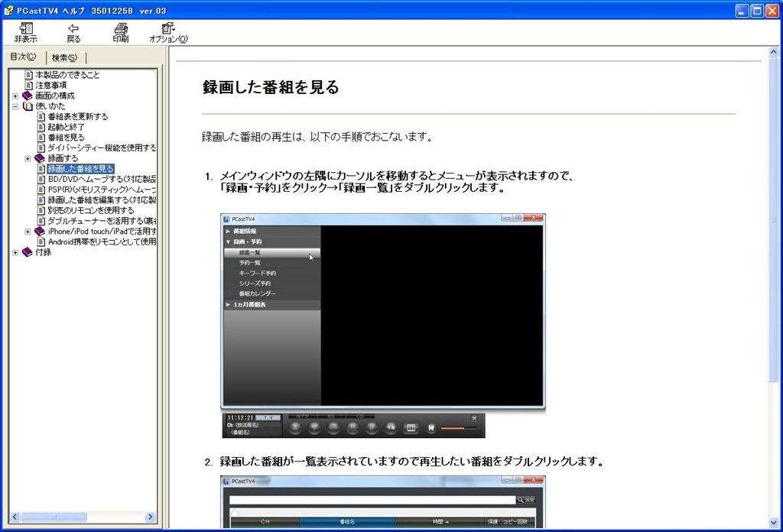Minimize the help window
The width and height of the screenshot is (783, 532).
(x=742, y=11)
